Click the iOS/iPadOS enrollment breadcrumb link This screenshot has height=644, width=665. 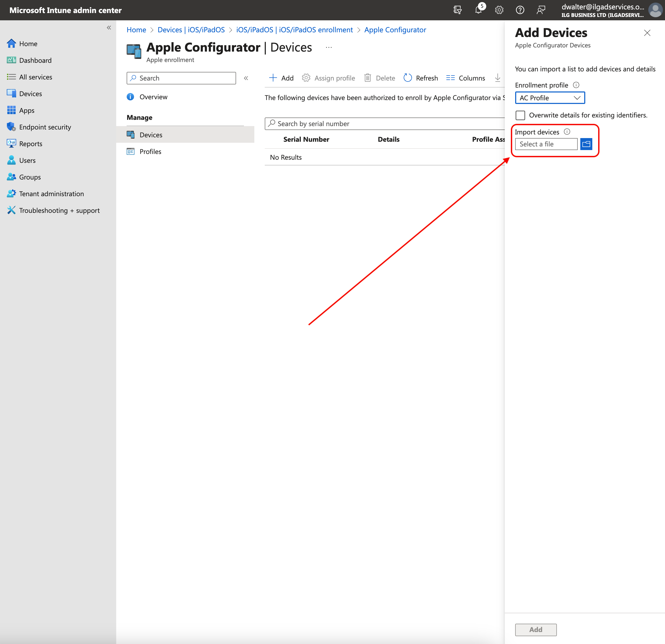click(x=294, y=30)
